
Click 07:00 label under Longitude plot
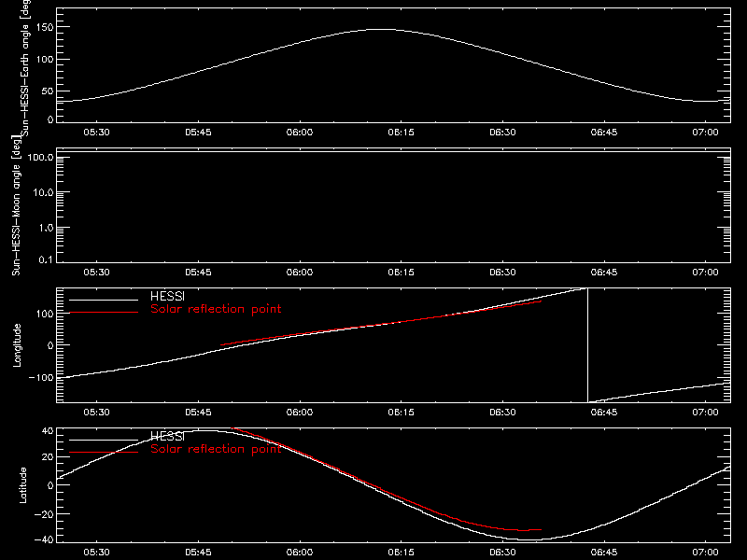pos(706,413)
